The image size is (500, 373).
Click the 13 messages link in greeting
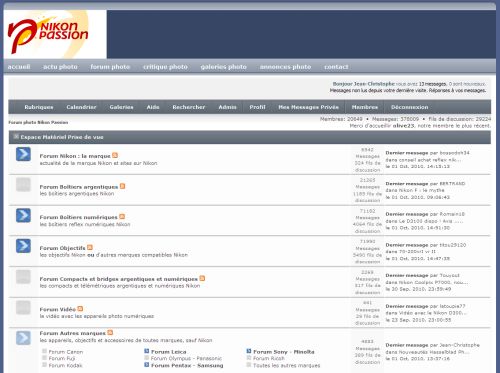[x=433, y=84]
